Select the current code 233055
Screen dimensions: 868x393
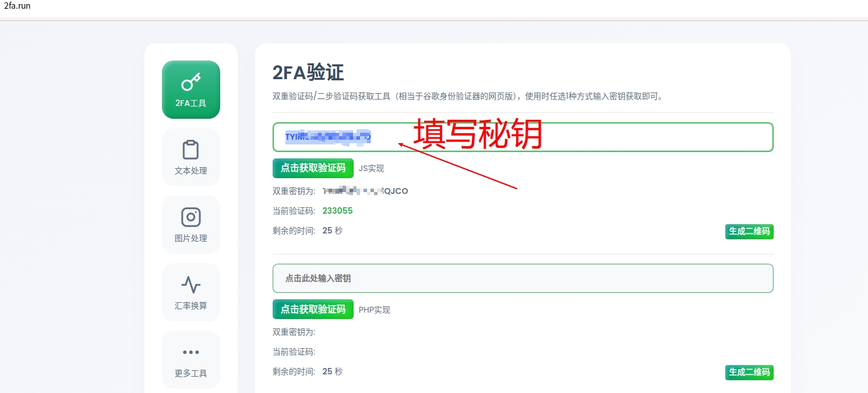point(337,211)
